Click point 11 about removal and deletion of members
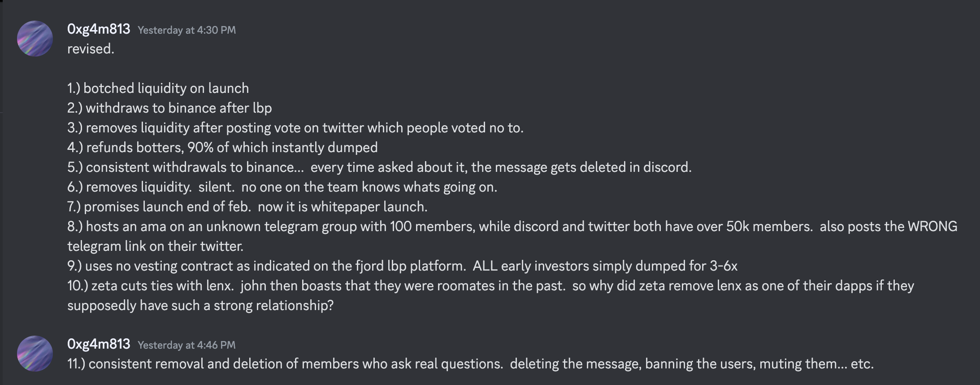 click(x=471, y=363)
